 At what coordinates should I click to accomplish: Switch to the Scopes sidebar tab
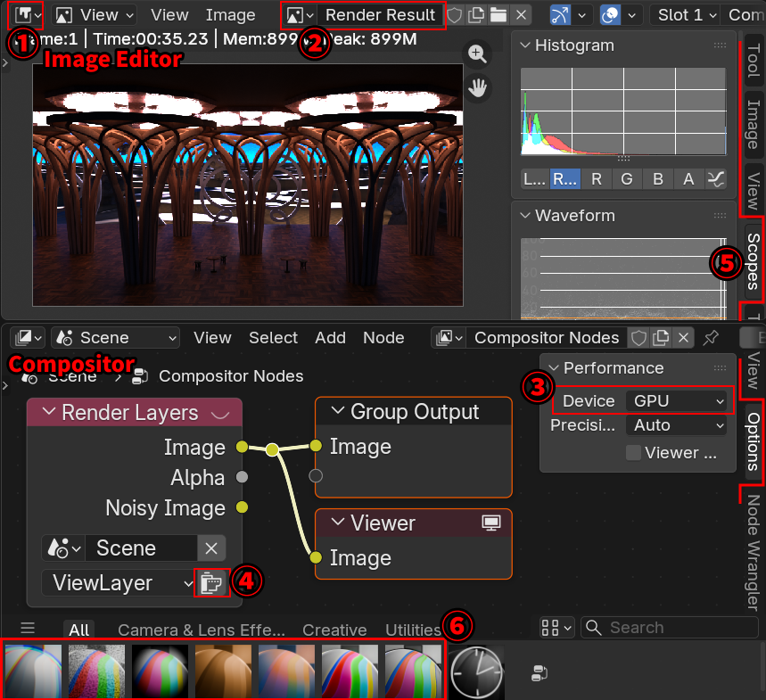753,261
